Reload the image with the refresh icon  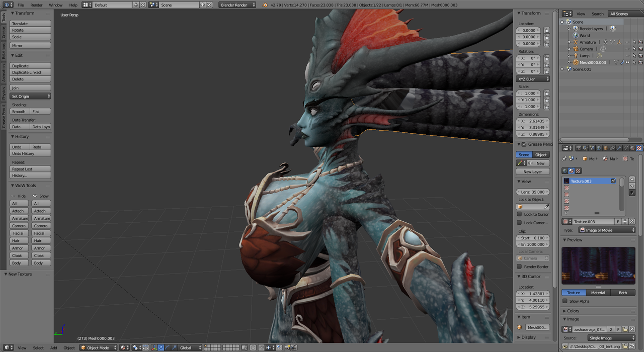click(x=632, y=346)
